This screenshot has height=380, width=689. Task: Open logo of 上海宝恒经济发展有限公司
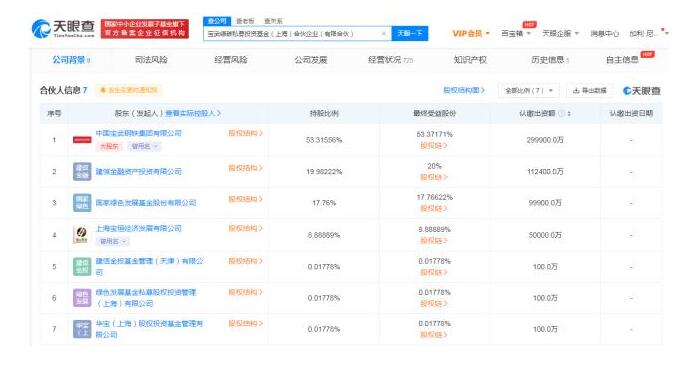[x=81, y=235]
